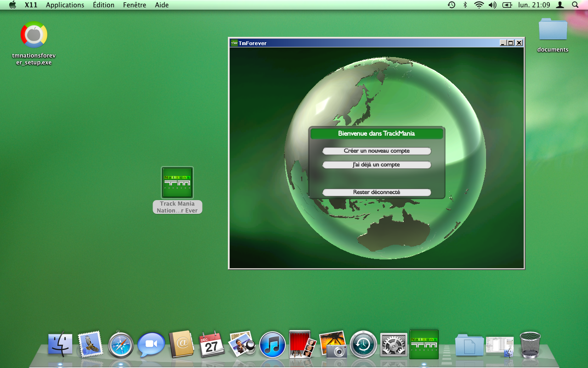Open the user account menu icon
This screenshot has height=368, width=588.
click(x=560, y=5)
